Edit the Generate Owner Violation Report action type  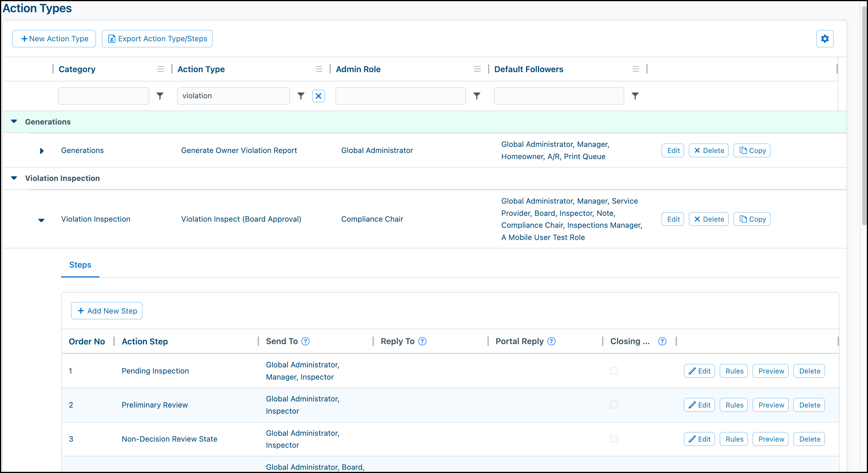(x=673, y=151)
